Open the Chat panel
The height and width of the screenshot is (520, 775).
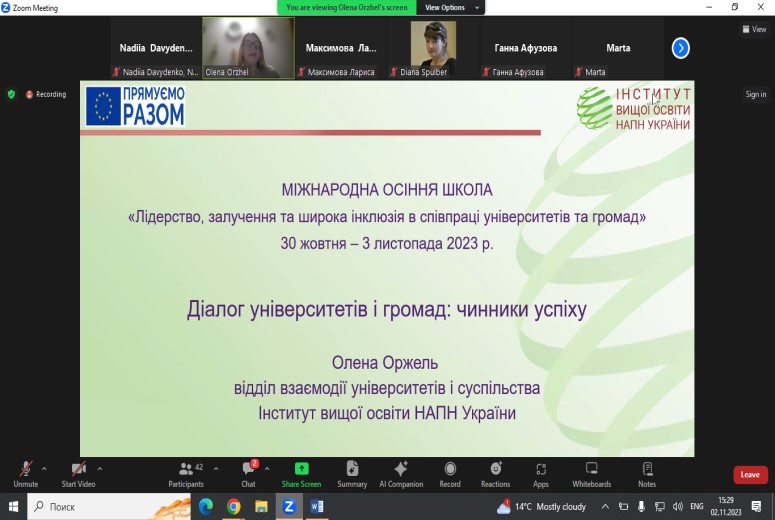pyautogui.click(x=249, y=475)
